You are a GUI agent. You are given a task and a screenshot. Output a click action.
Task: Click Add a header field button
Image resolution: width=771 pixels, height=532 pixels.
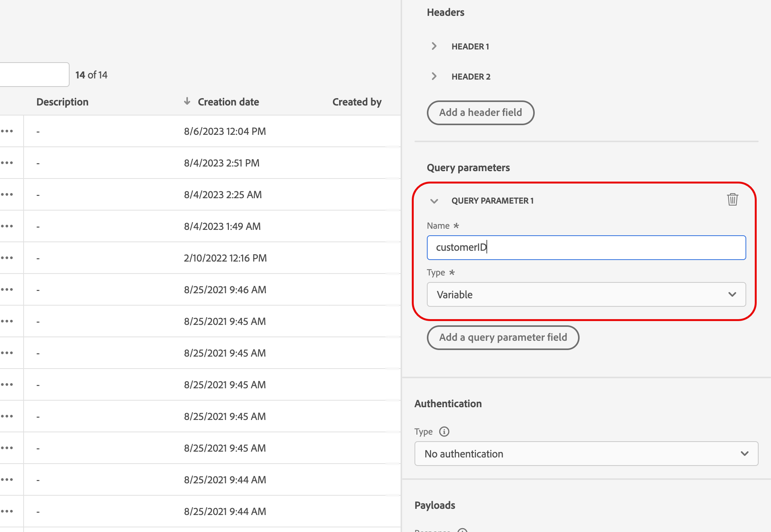[480, 113]
